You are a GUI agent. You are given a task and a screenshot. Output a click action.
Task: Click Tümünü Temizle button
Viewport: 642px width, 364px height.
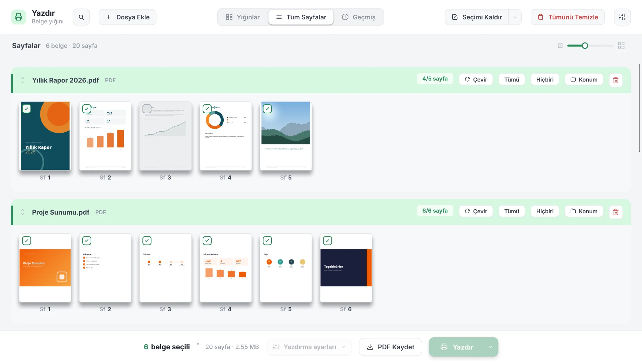[x=568, y=17]
